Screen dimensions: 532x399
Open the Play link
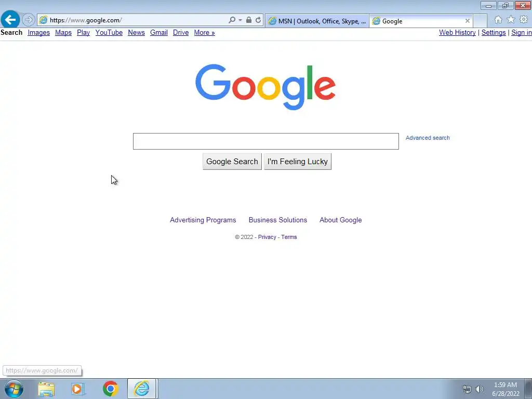pos(83,33)
